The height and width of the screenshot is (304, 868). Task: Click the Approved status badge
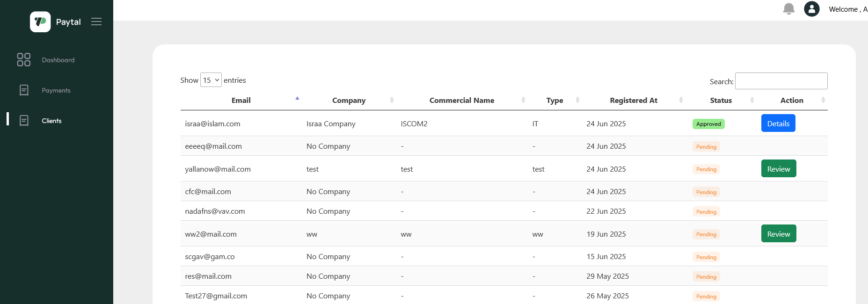tap(708, 124)
